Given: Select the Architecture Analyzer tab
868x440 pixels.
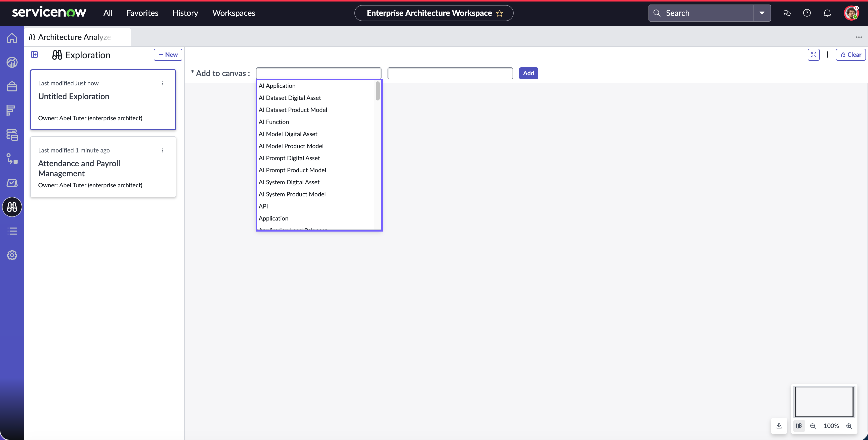Looking at the screenshot, I should coord(78,37).
